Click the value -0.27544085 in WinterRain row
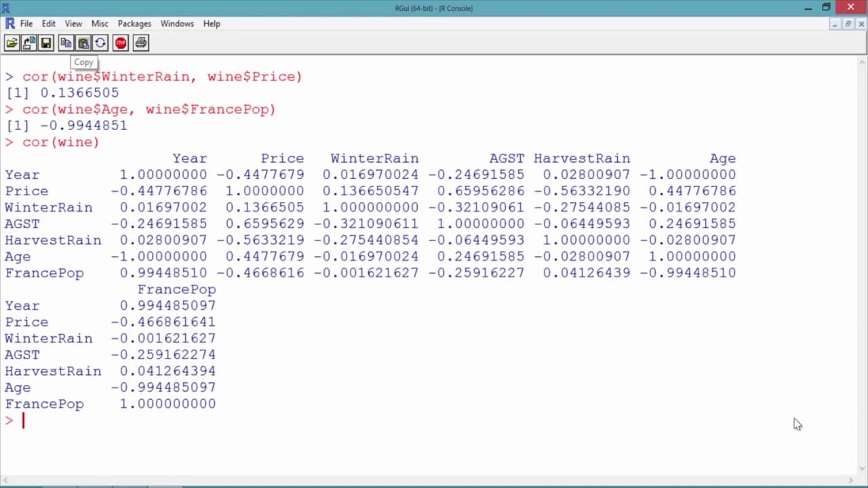868x488 pixels. pyautogui.click(x=582, y=207)
